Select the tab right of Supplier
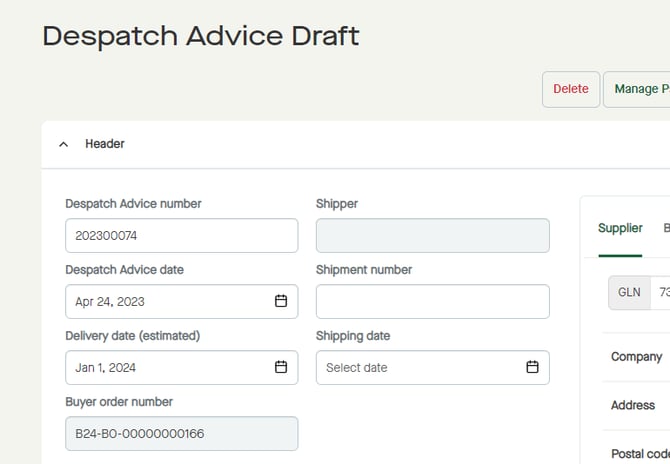The image size is (670, 464). pyautogui.click(x=665, y=228)
